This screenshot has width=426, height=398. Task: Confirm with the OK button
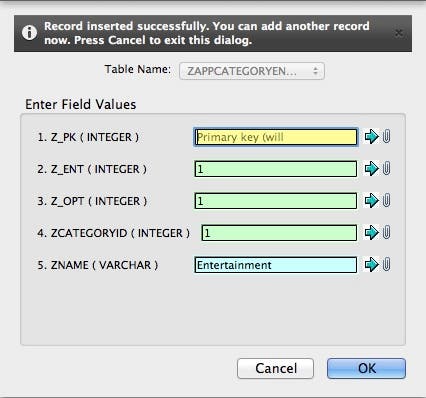pos(366,368)
